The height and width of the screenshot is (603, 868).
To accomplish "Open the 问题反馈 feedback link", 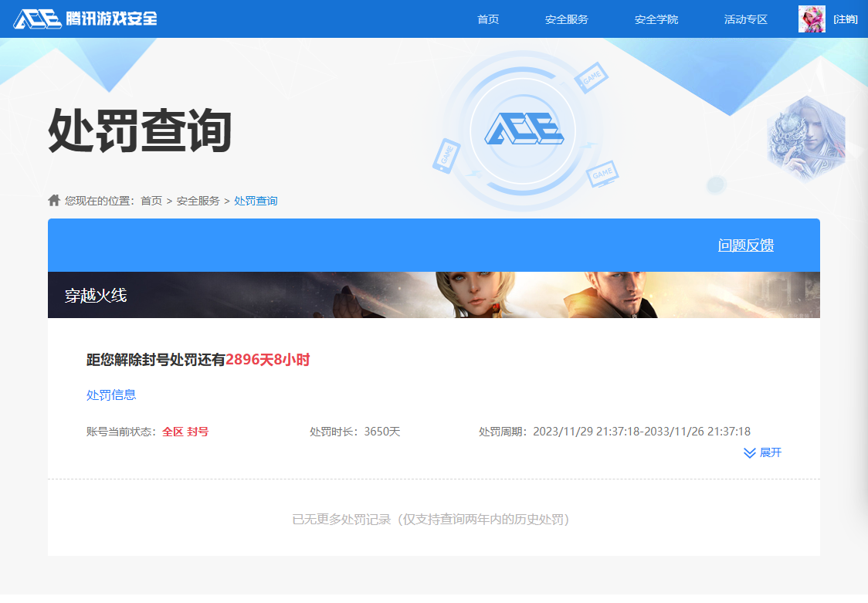I will [746, 246].
